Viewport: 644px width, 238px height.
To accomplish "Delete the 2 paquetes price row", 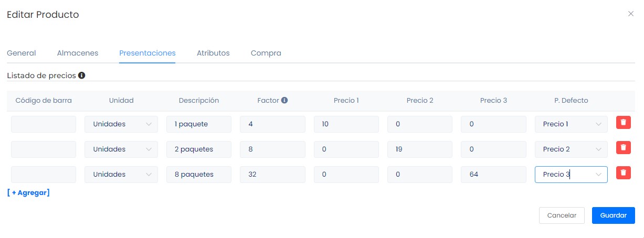I will coord(623,148).
